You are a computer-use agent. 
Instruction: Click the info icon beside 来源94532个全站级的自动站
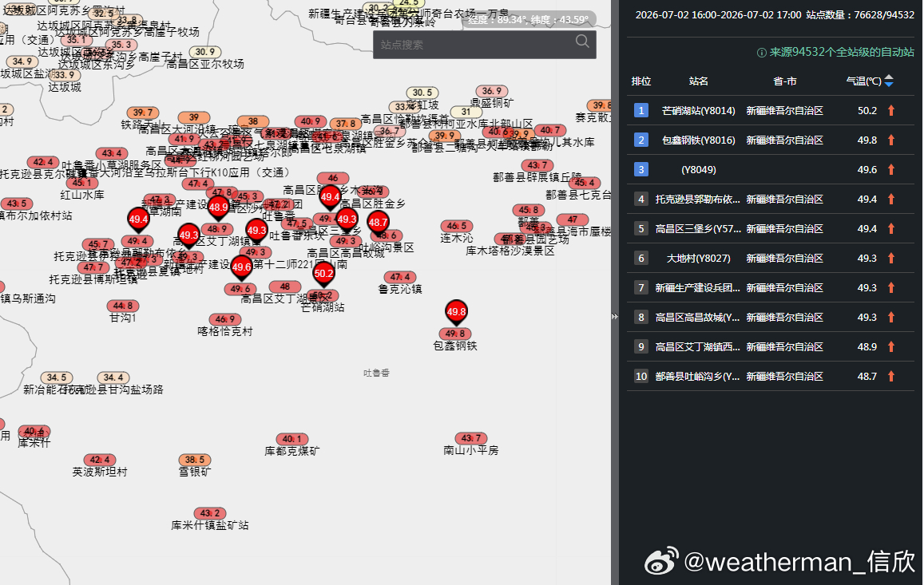761,53
